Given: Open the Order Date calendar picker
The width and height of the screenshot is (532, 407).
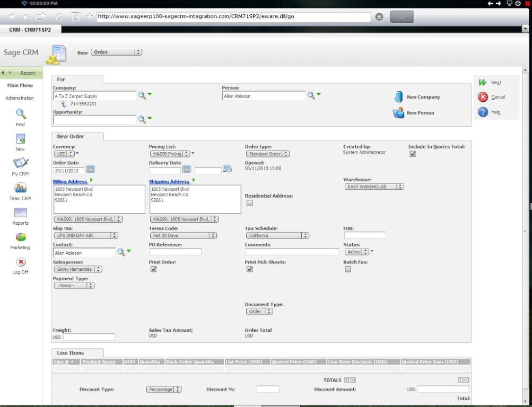Looking at the screenshot, I should pos(90,169).
